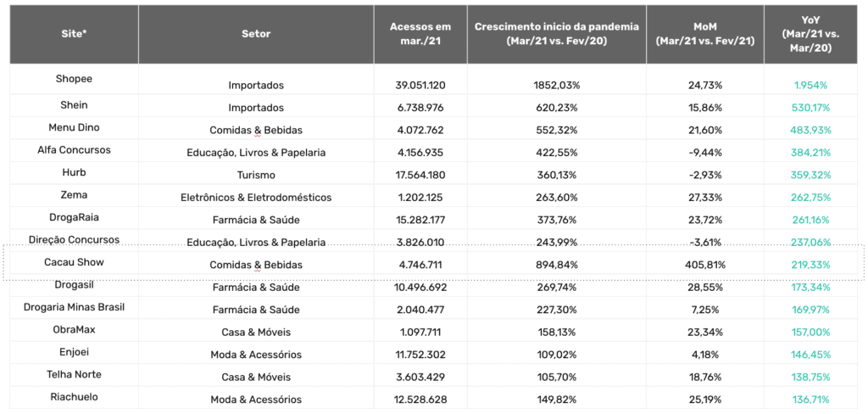Click Zema's 262,75% YoY value
Viewport: 868px width, 414px height.
[810, 198]
